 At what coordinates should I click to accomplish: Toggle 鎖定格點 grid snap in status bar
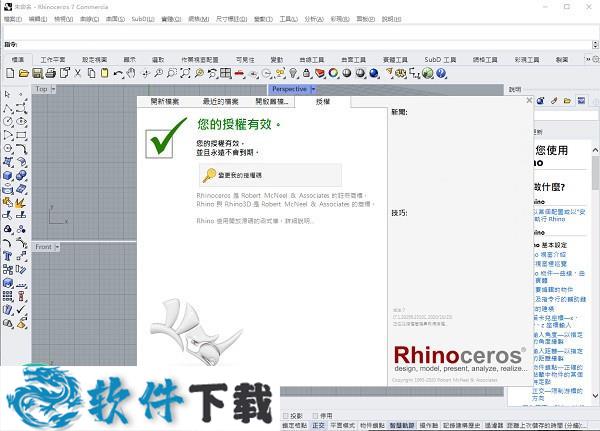(x=295, y=425)
